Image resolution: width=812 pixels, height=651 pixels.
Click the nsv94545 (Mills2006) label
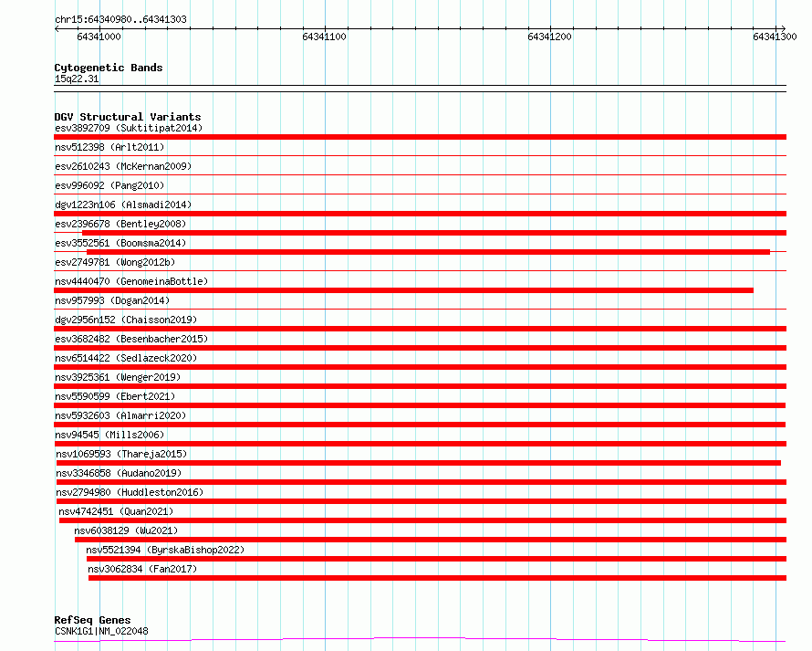click(x=109, y=435)
